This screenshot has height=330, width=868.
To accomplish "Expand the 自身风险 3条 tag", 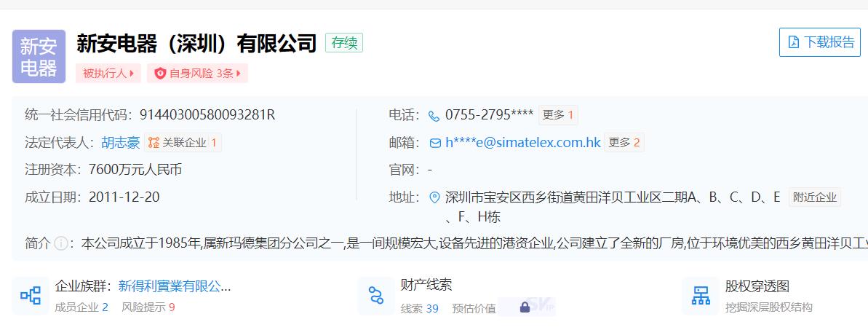I will coord(198,73).
